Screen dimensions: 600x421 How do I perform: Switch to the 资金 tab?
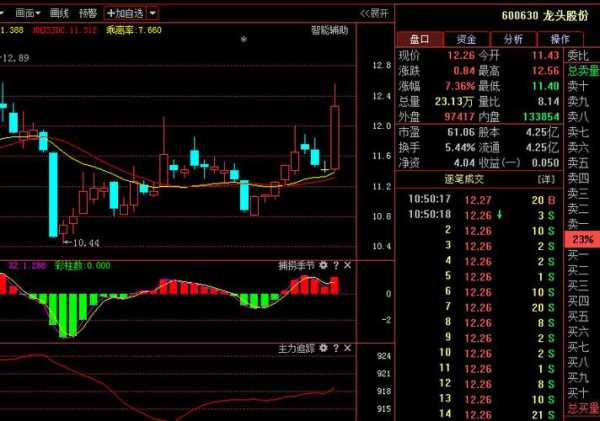467,39
